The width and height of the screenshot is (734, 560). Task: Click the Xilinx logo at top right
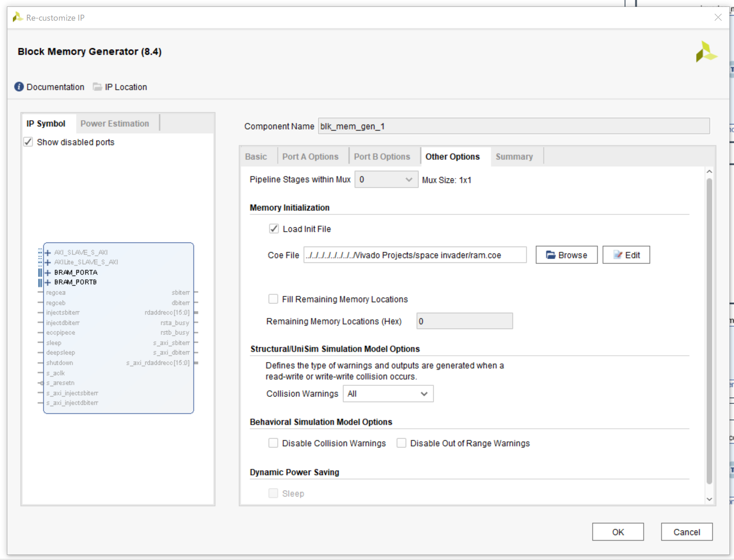[706, 52]
